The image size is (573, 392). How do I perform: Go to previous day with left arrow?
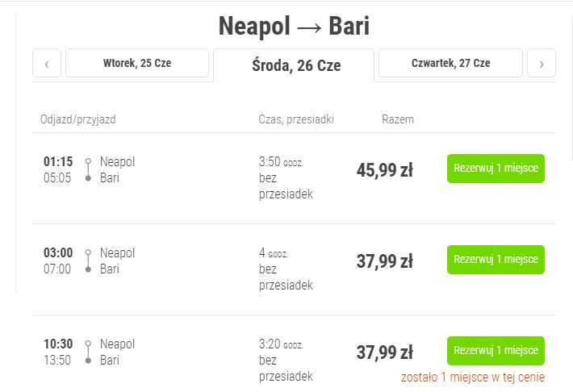pyautogui.click(x=47, y=64)
